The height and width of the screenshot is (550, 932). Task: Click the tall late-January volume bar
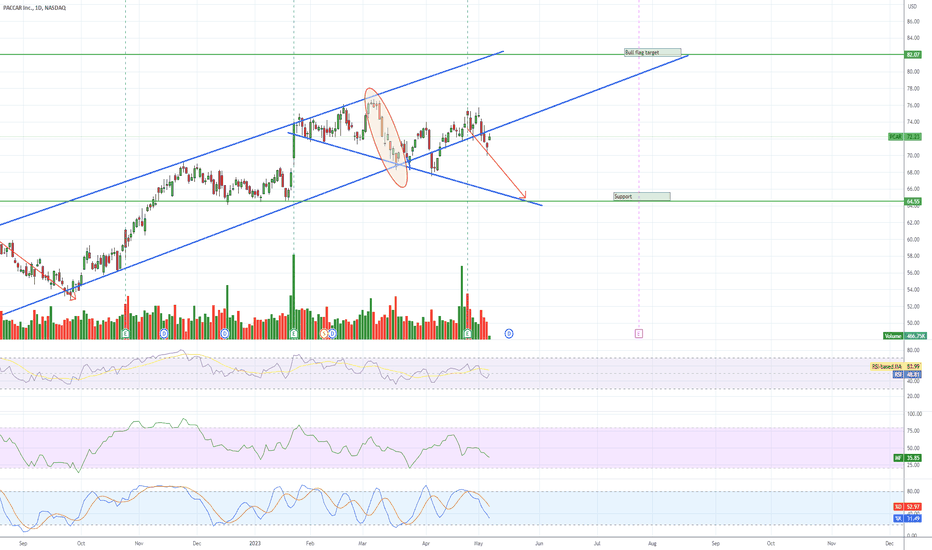pos(294,297)
